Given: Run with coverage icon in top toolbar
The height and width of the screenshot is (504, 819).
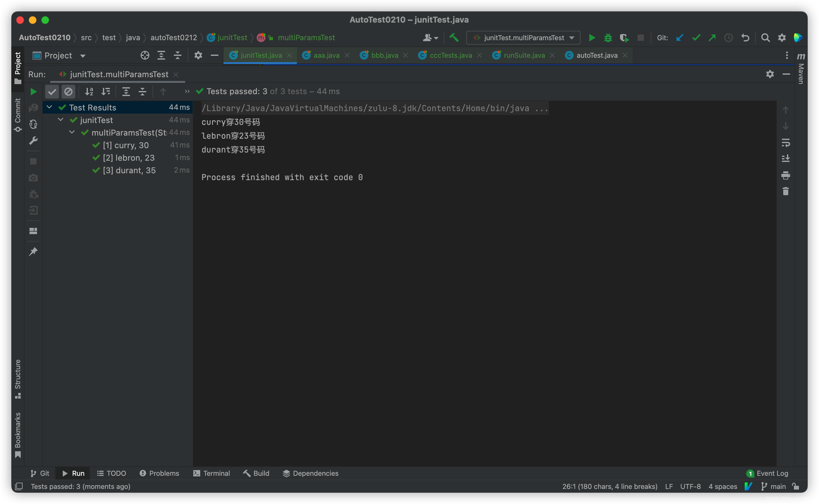Looking at the screenshot, I should pos(624,38).
